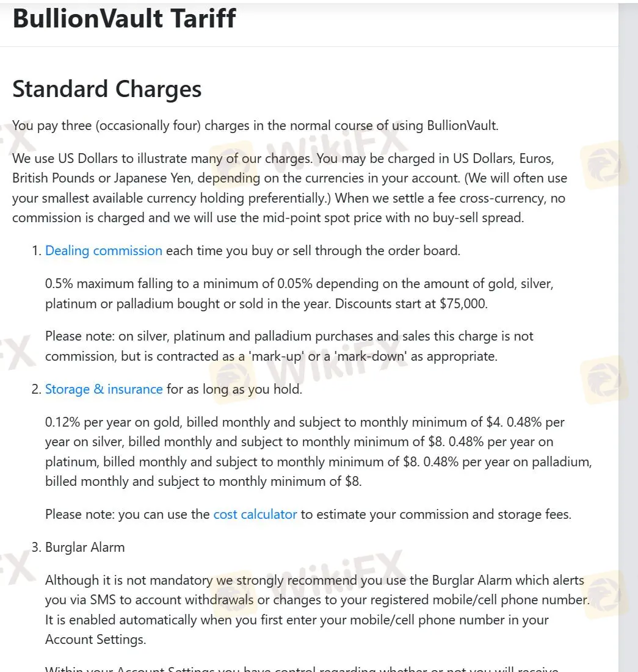Follow the Storage & insurance link
638x672 pixels.
click(104, 389)
